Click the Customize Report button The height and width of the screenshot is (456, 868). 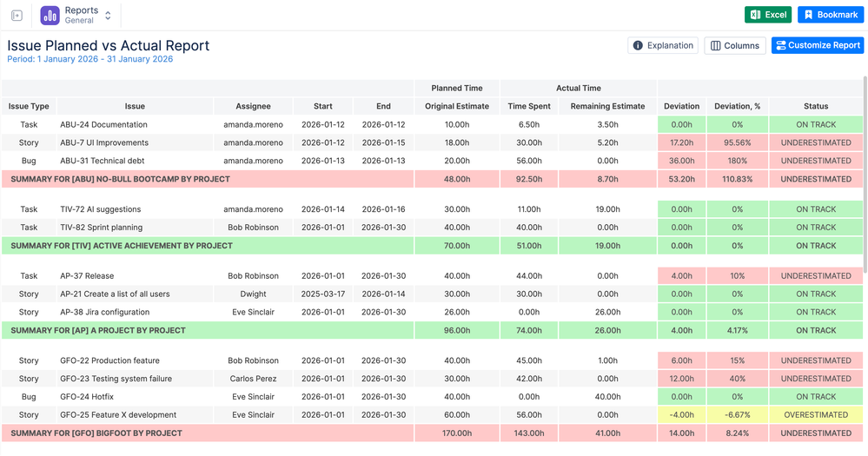[x=817, y=45]
